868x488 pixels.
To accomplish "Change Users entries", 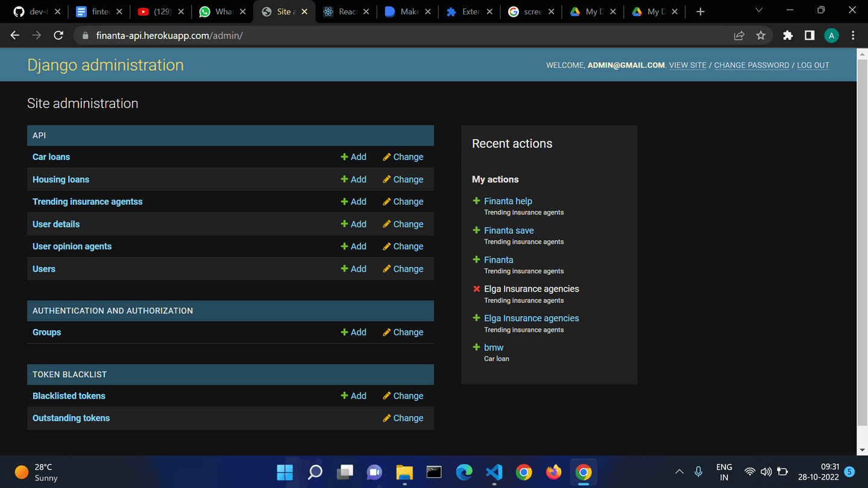I will pos(403,269).
